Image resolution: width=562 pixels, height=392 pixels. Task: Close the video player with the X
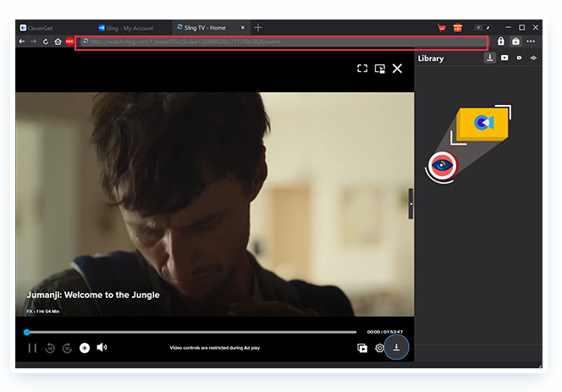click(x=397, y=69)
